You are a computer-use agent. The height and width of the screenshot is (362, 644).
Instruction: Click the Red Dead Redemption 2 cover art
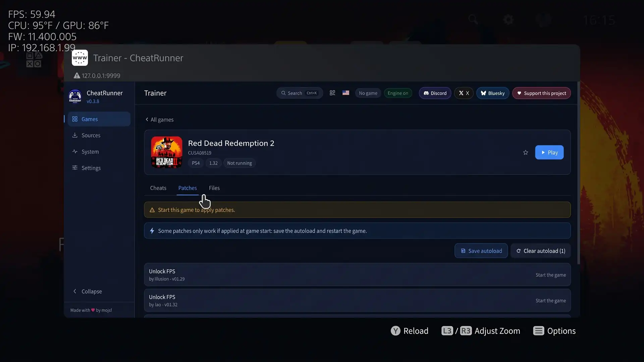click(167, 152)
